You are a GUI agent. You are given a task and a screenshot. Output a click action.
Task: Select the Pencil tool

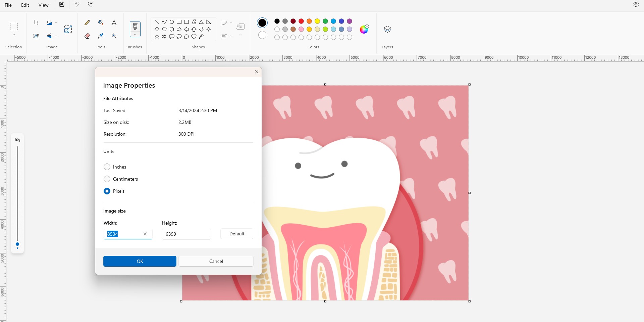pyautogui.click(x=87, y=22)
